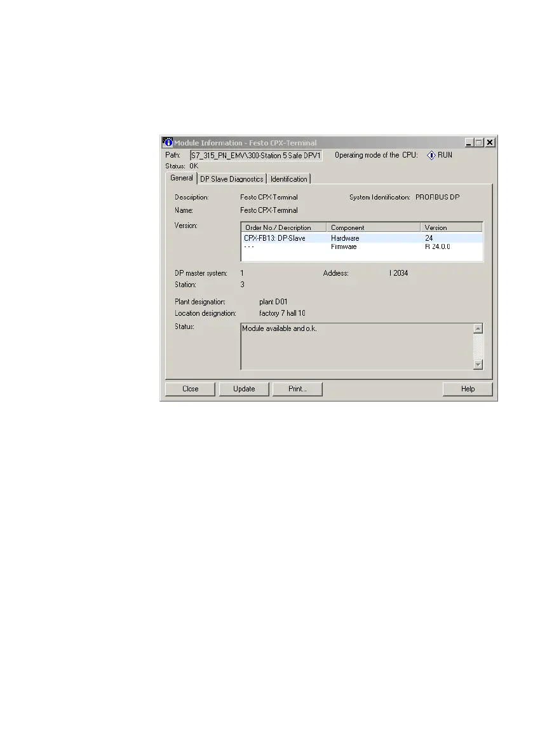533x756 pixels.
Task: Click the Module Information window title text
Action: point(245,143)
